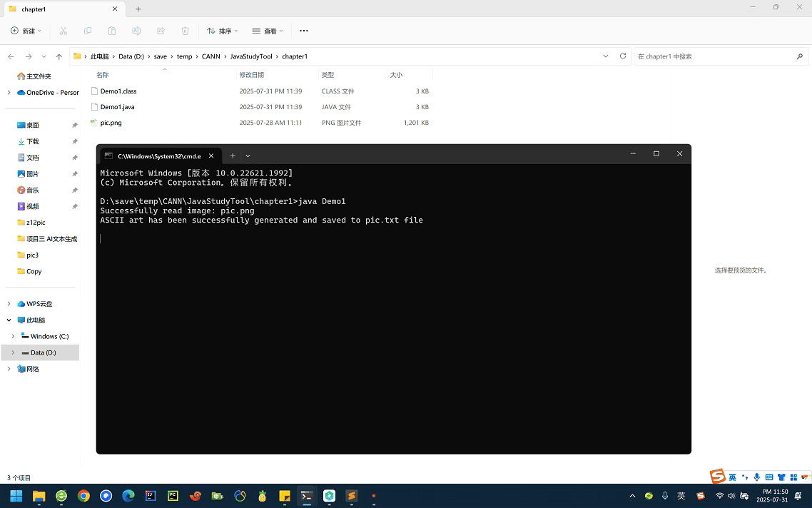This screenshot has height=508, width=812.
Task: Click temp in the breadcrumb path
Action: 184,56
